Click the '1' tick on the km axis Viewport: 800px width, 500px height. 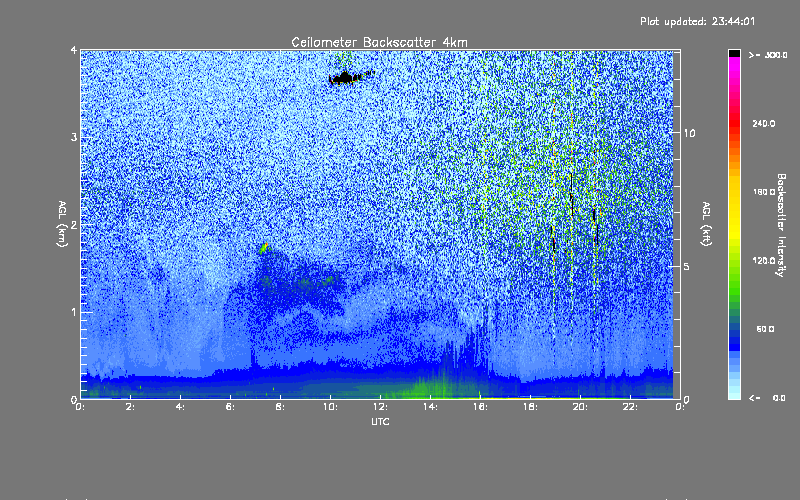(x=74, y=312)
